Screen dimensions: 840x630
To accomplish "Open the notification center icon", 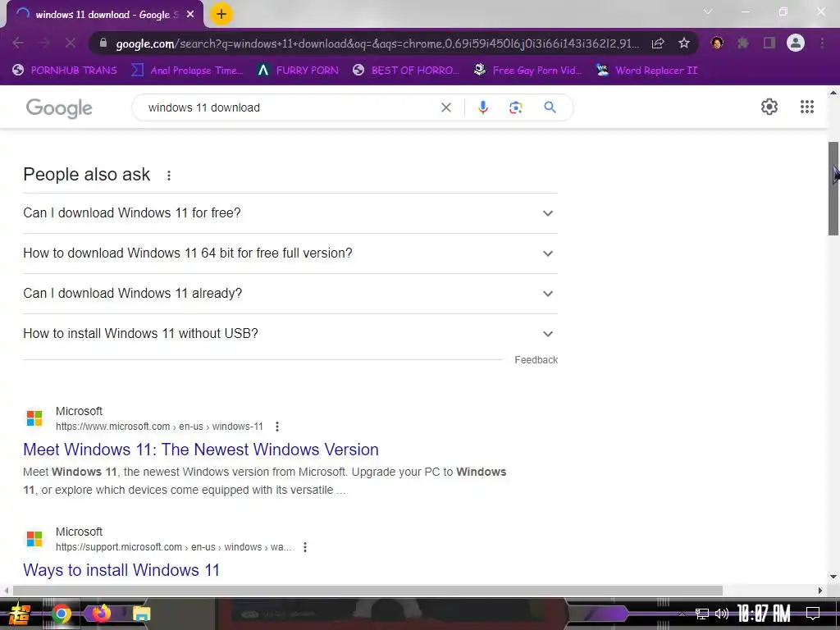I will [x=813, y=614].
